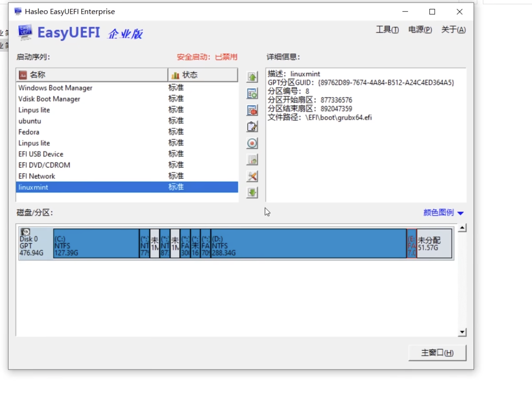Click the 分区结束扇区 892047359 line

(310, 109)
